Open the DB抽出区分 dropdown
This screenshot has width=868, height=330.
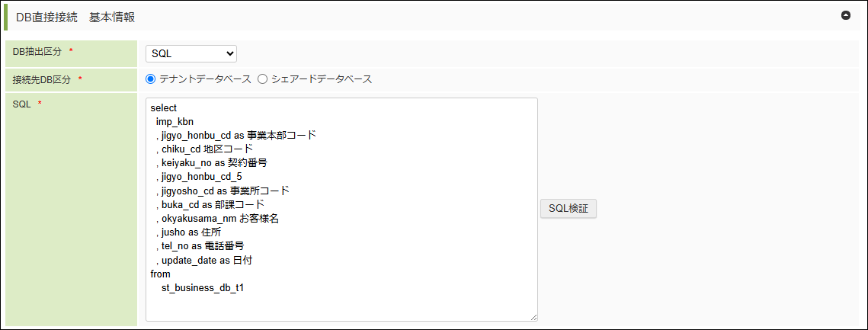(x=191, y=53)
